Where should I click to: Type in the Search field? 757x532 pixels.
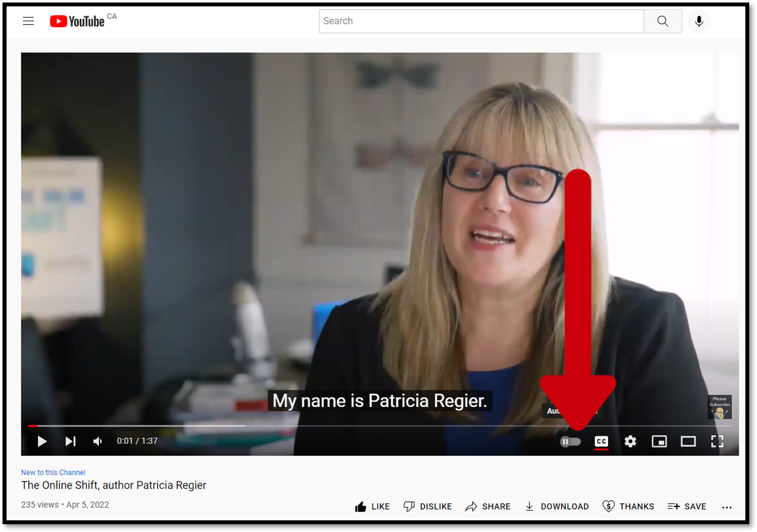pos(481,21)
